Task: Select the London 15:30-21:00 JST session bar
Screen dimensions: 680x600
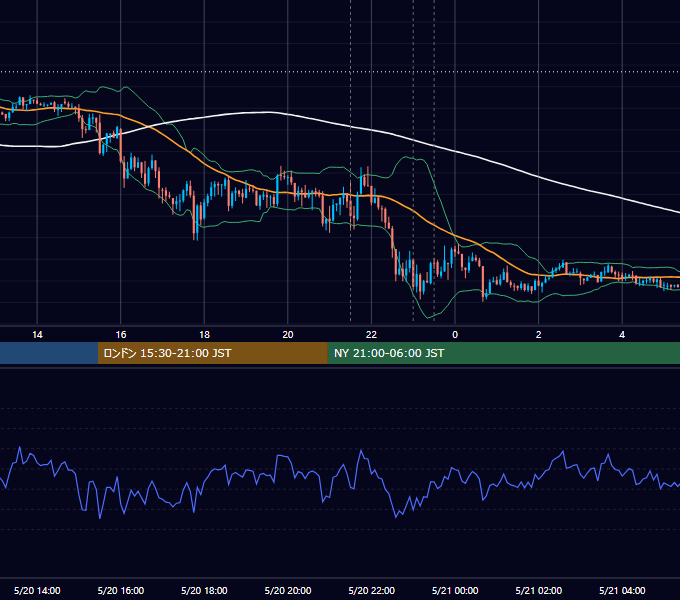Action: (x=212, y=353)
